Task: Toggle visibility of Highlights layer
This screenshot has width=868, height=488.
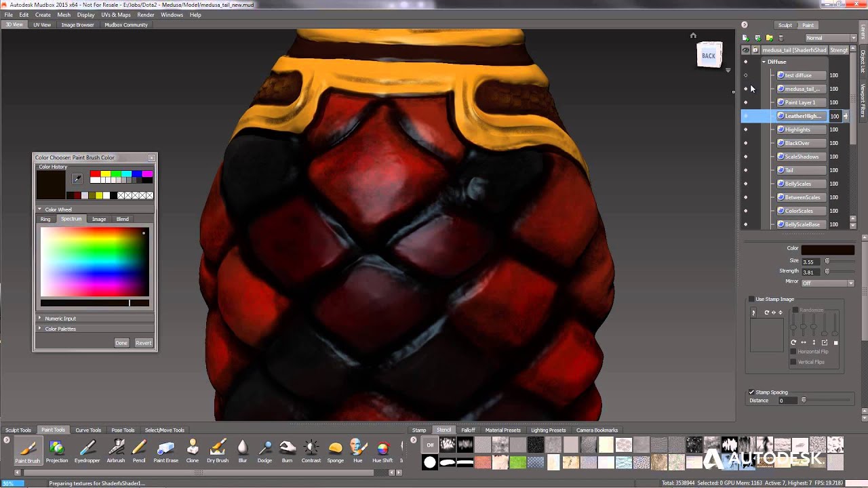Action: (745, 129)
